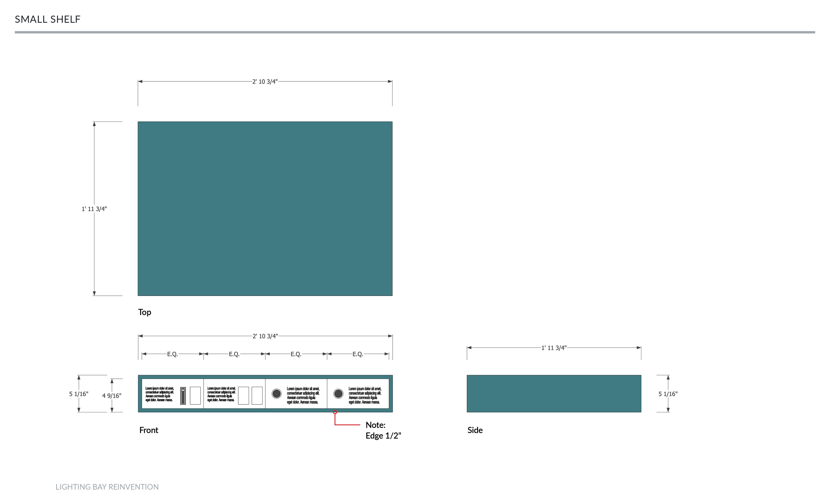Click the round knob in the third panel
Viewport: 830px width, 504px height.
point(276,394)
